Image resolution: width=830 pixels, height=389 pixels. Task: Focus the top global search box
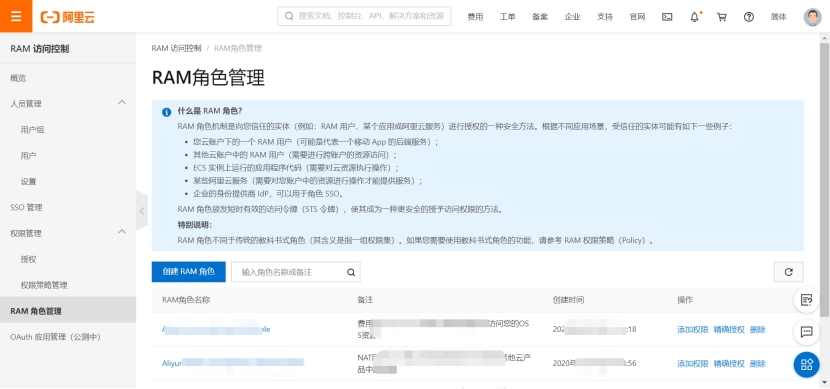pos(364,16)
